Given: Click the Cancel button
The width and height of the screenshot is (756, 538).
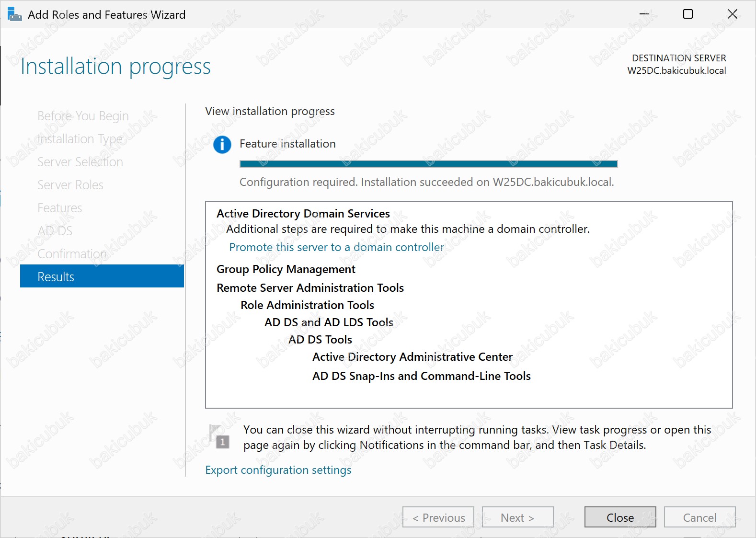Looking at the screenshot, I should pyautogui.click(x=700, y=517).
